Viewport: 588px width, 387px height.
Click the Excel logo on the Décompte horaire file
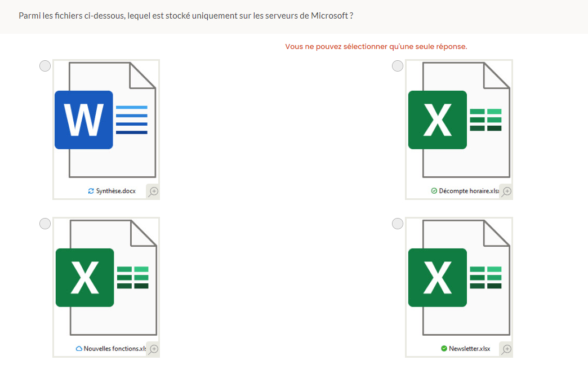437,120
